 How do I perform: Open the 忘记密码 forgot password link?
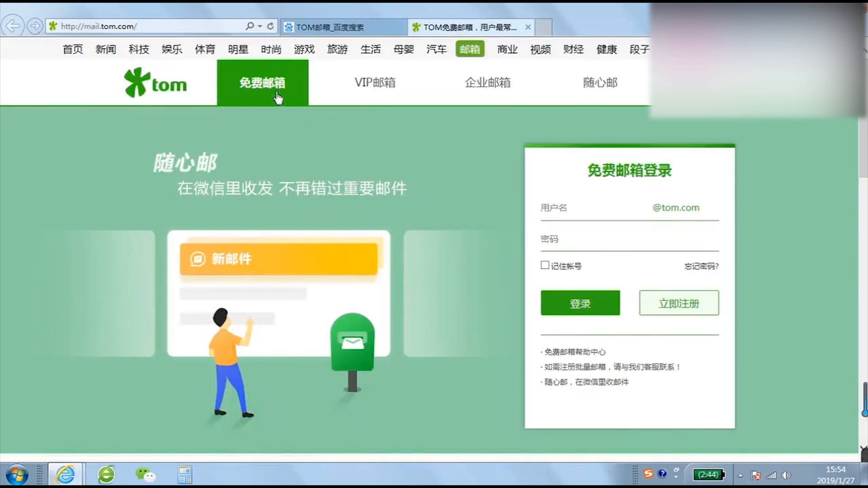point(702,266)
